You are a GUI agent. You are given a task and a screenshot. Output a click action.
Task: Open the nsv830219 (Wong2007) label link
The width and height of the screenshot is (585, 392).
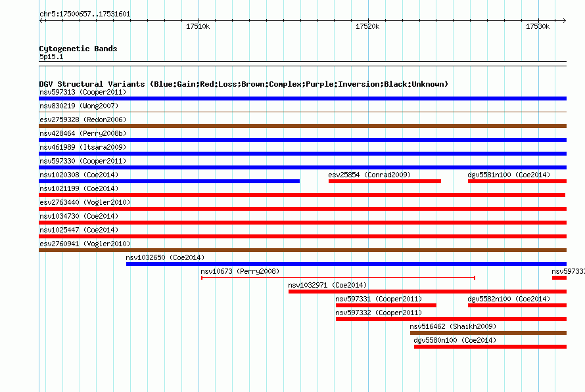click(x=79, y=106)
